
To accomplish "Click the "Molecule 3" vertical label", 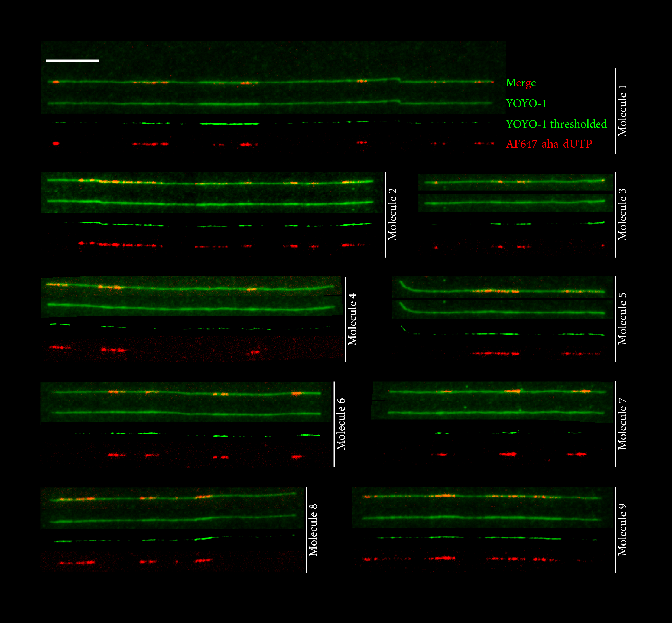I will (622, 215).
